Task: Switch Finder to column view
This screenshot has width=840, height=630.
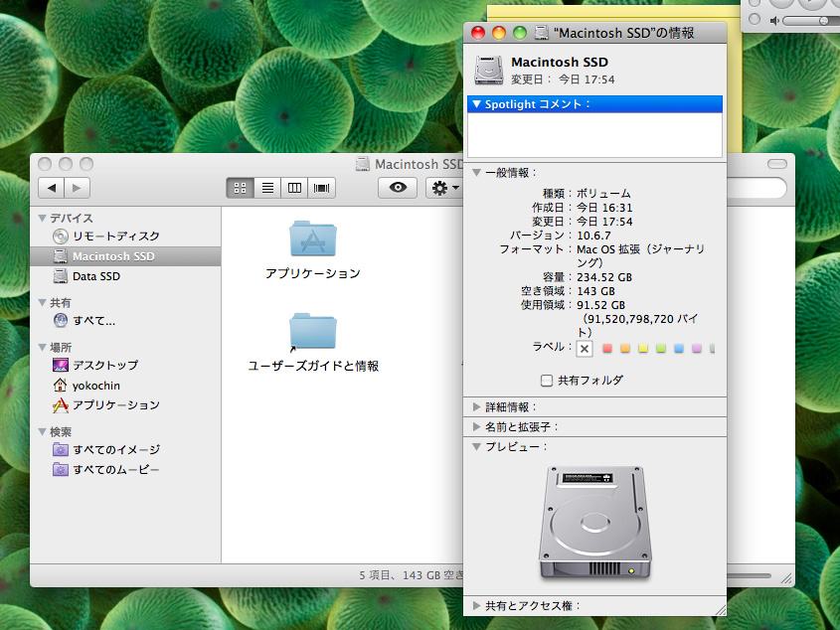Action: [294, 188]
